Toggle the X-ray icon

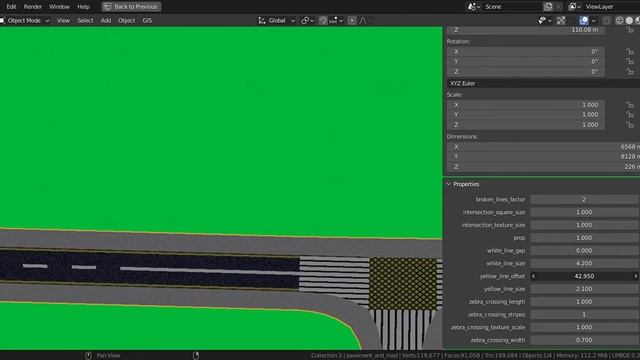pyautogui.click(x=607, y=20)
